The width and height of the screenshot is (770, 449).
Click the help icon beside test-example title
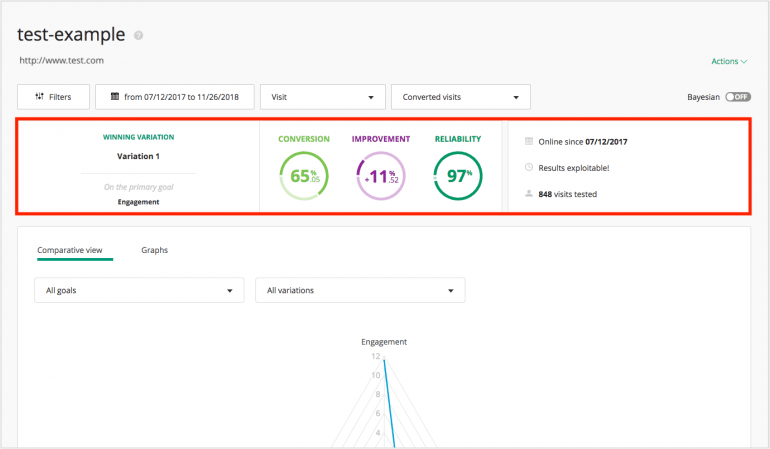(x=139, y=36)
